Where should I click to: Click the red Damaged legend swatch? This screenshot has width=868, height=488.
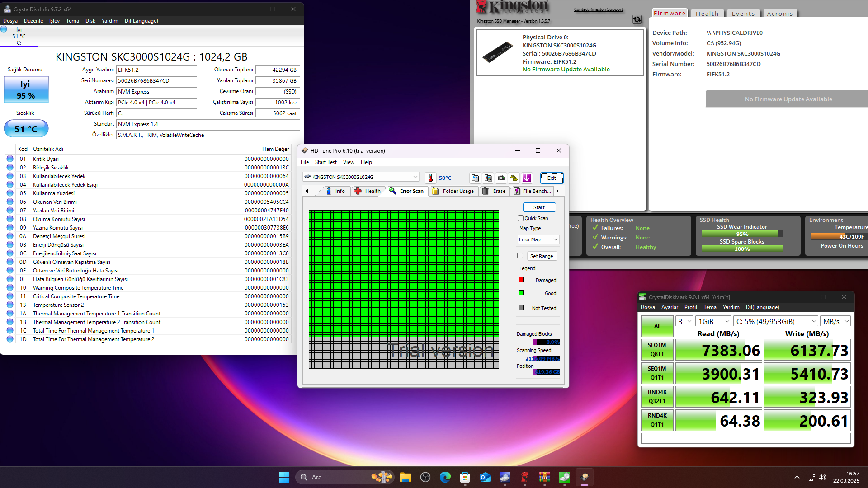pyautogui.click(x=521, y=280)
